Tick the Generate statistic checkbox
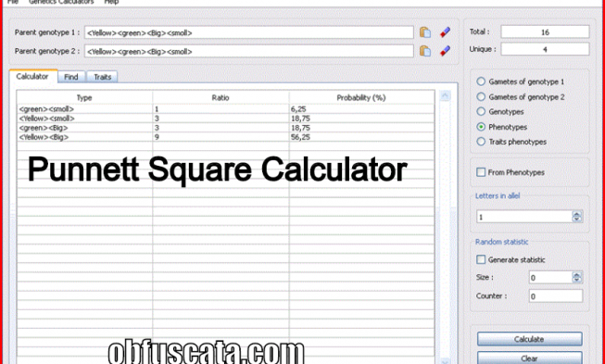 pyautogui.click(x=481, y=260)
